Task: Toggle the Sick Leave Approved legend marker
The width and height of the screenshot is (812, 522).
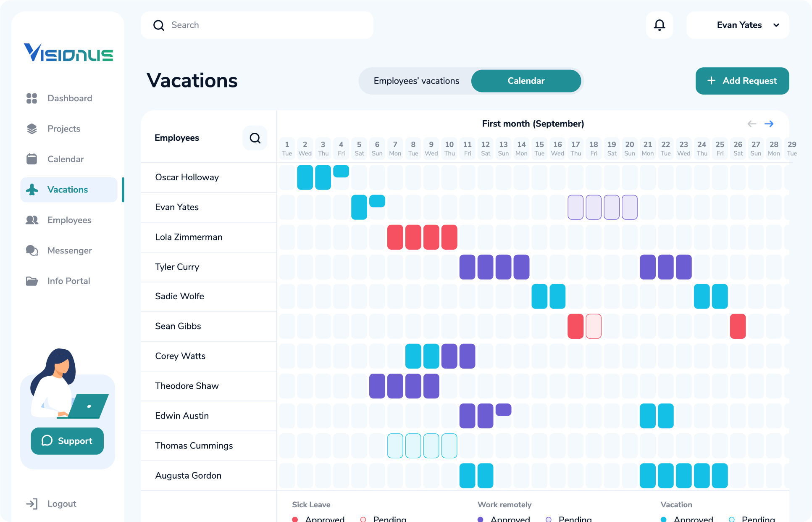Action: click(295, 519)
